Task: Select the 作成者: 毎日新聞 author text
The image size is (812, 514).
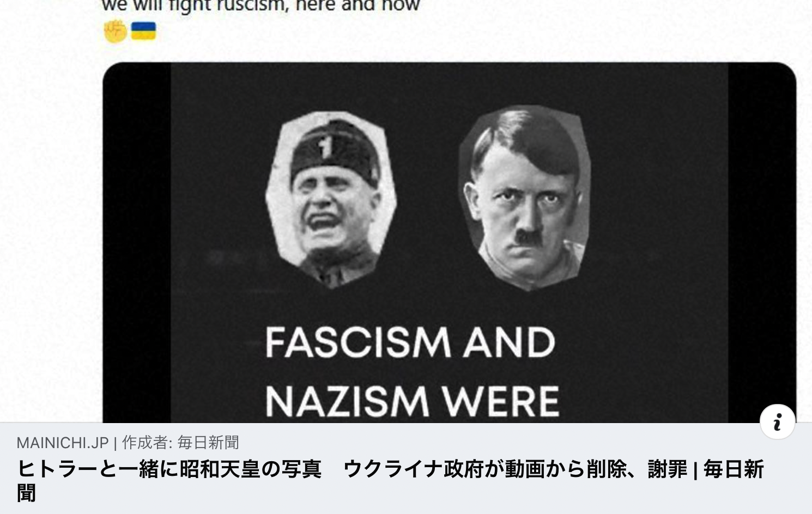Action: [180, 443]
